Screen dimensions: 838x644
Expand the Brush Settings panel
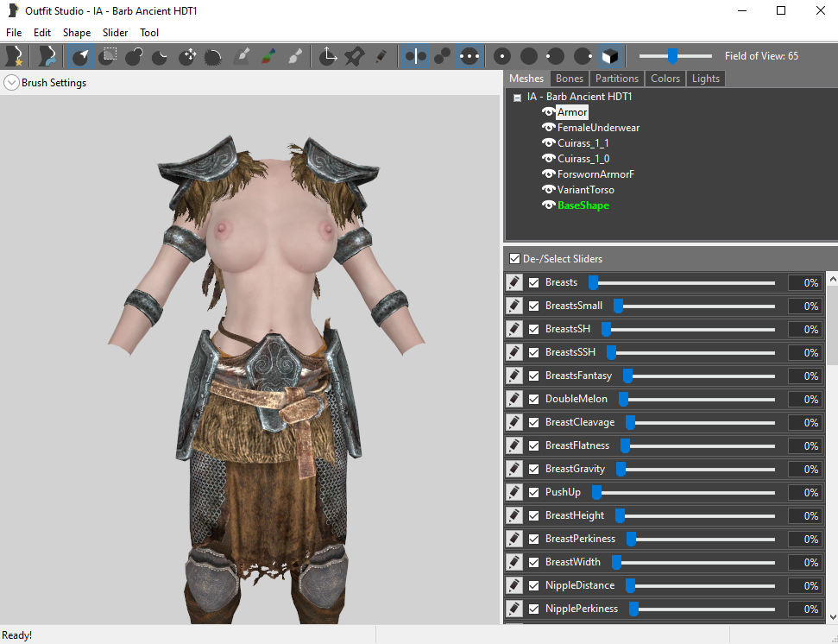pyautogui.click(x=11, y=83)
